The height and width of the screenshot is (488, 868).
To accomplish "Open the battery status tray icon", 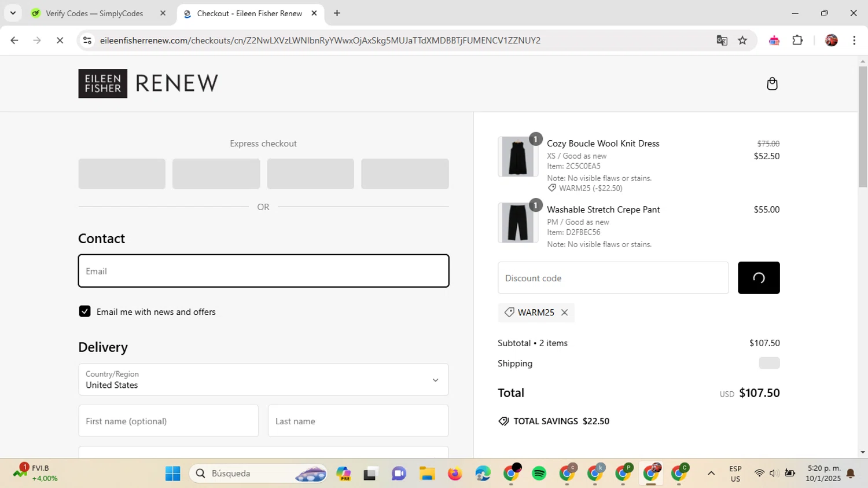I will [x=790, y=474].
